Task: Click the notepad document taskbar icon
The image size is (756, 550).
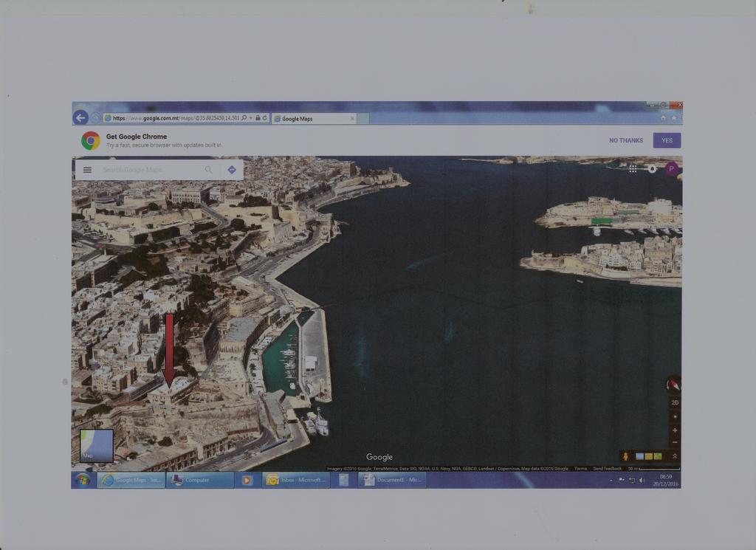Action: (x=344, y=480)
